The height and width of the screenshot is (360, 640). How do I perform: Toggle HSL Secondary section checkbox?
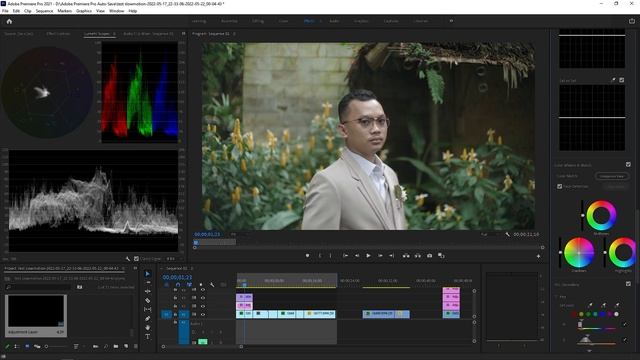[628, 284]
